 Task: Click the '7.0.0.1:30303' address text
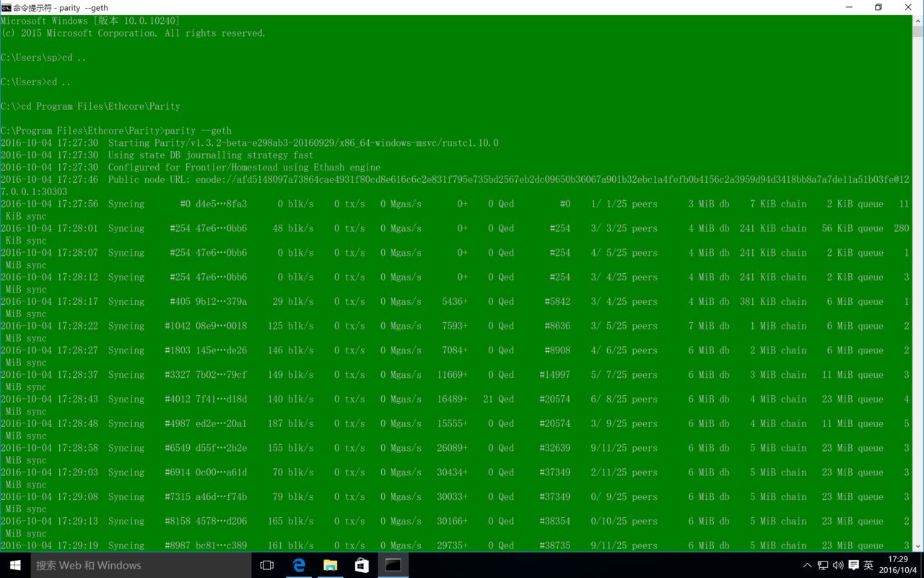(x=34, y=192)
